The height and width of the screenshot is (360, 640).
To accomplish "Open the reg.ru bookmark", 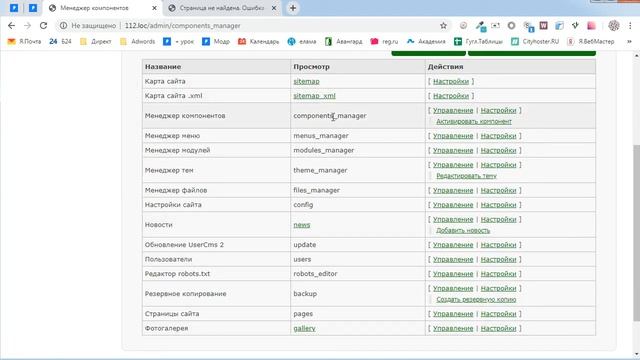I will click(384, 41).
